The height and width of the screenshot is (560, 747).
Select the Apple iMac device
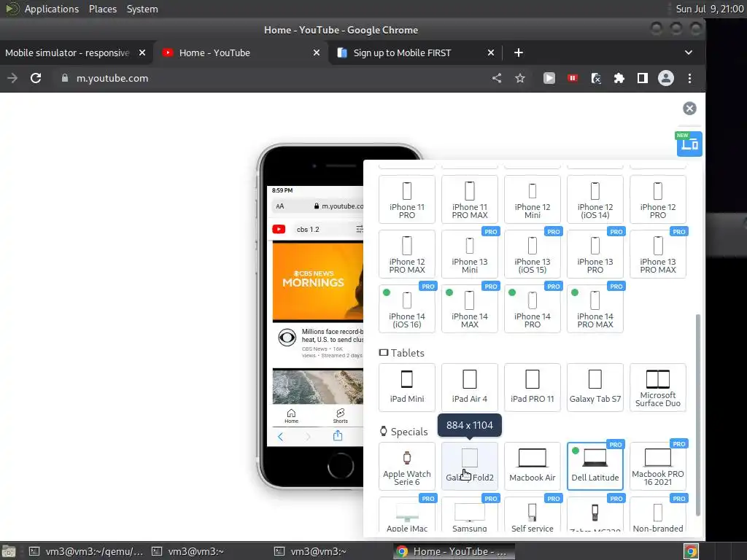tap(406, 515)
